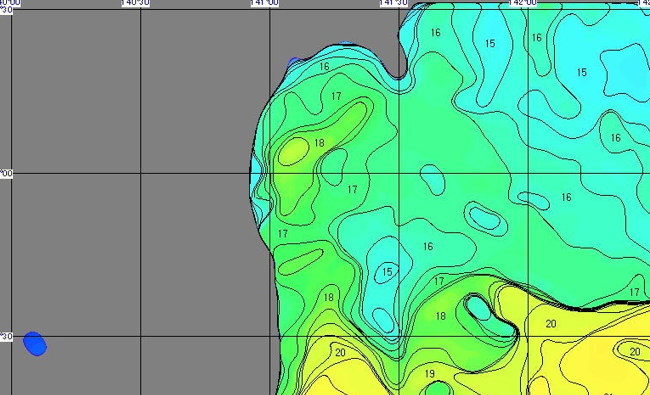
Task: Click the 19 isotherm label
Action: coord(430,374)
